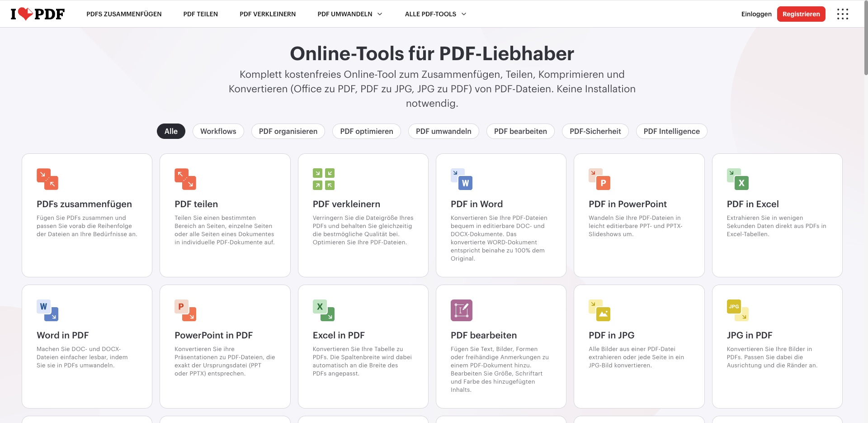Select the PDF bearbeiten filter tab
Screen dimensions: 868x423
click(x=520, y=131)
